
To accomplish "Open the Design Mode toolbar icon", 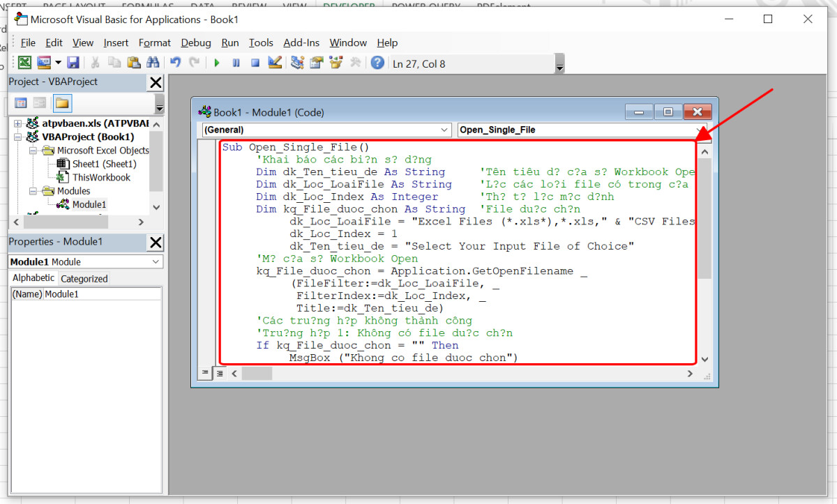I will pos(273,63).
